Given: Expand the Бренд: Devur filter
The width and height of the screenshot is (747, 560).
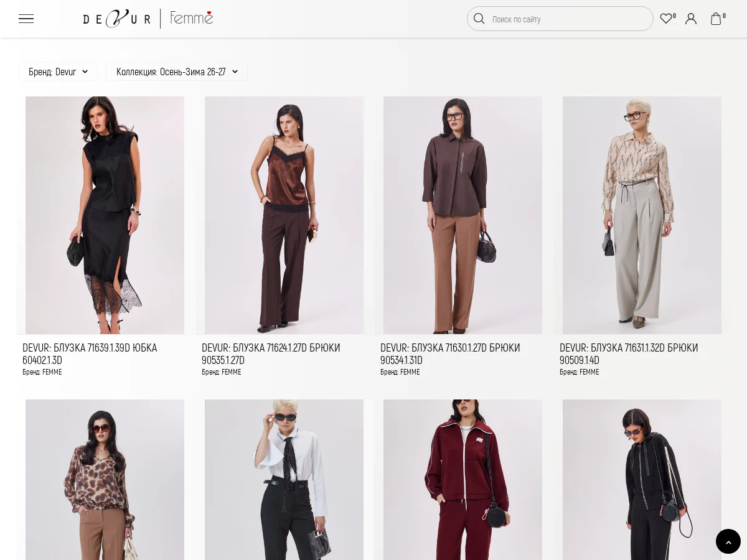Looking at the screenshot, I should click(59, 72).
